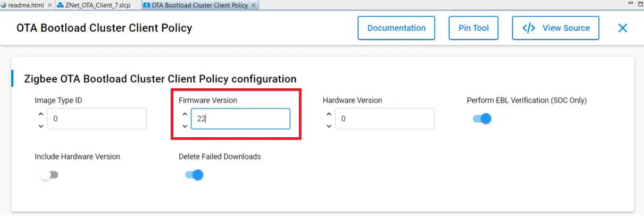Click the readme.html globe icon
Viewport: 644px width, 217px height.
point(4,5)
